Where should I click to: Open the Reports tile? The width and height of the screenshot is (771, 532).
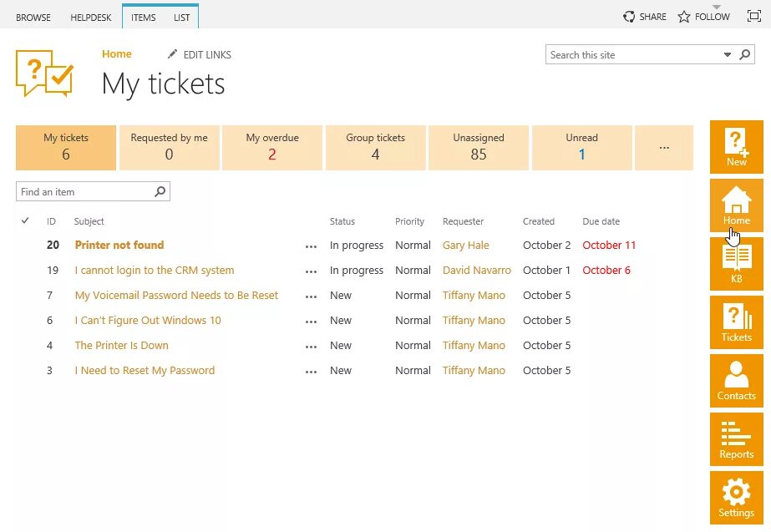[736, 438]
